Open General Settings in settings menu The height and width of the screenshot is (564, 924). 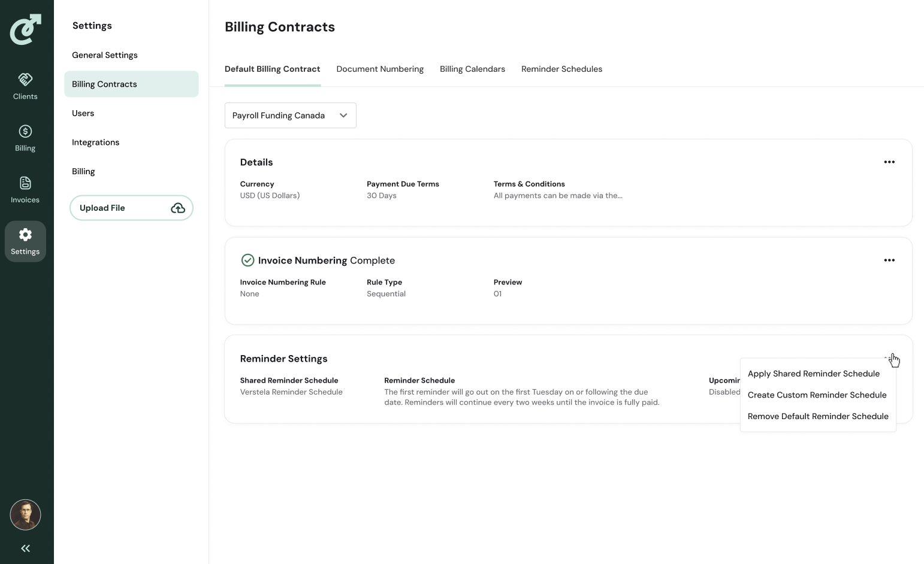105,55
